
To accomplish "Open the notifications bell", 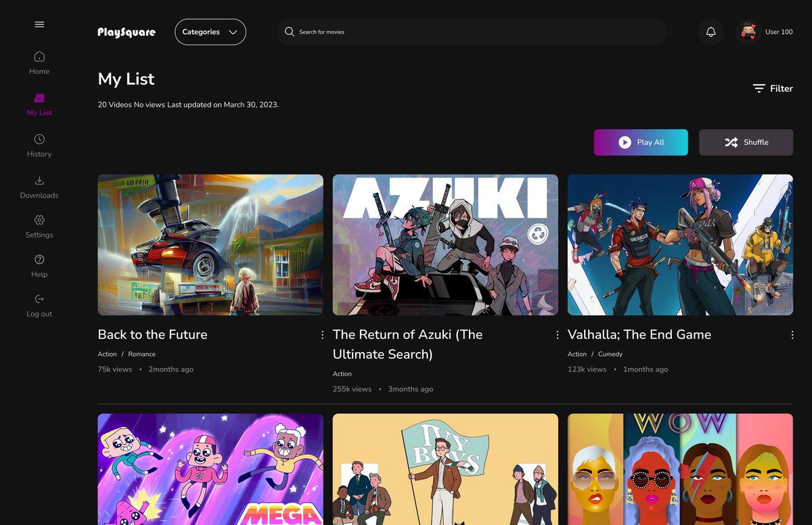I will click(710, 32).
